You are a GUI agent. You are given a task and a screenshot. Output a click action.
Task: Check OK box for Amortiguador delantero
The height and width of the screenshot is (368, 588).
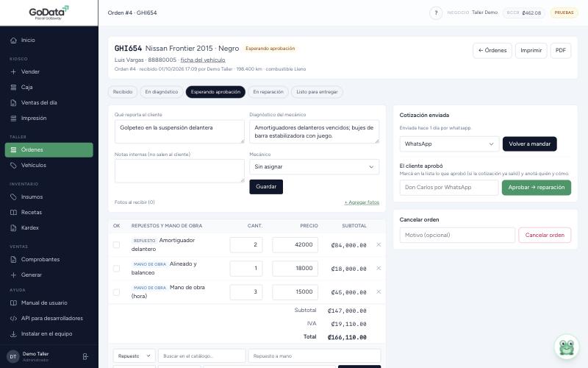click(x=117, y=245)
